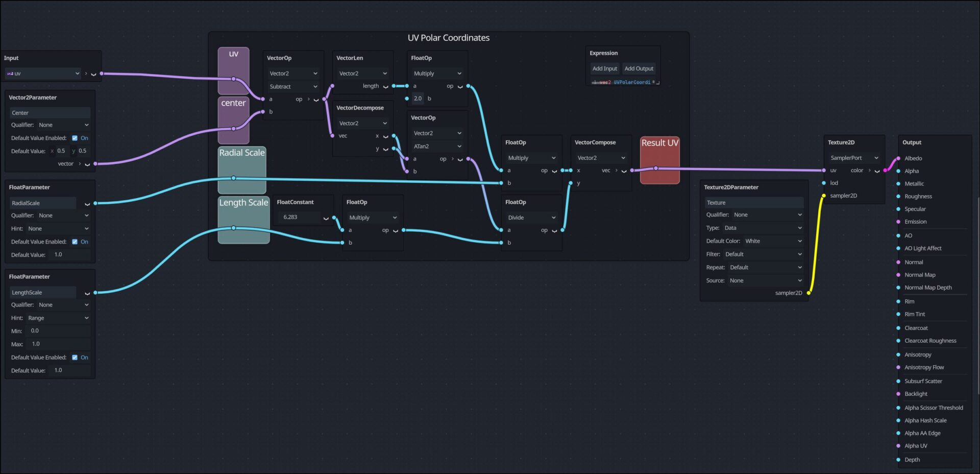Open Texture2DParameter Default Color dropdown
The image size is (980, 474).
pyautogui.click(x=773, y=241)
